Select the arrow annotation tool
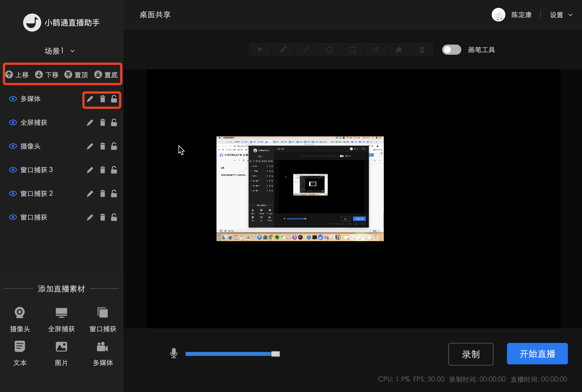 [x=375, y=50]
